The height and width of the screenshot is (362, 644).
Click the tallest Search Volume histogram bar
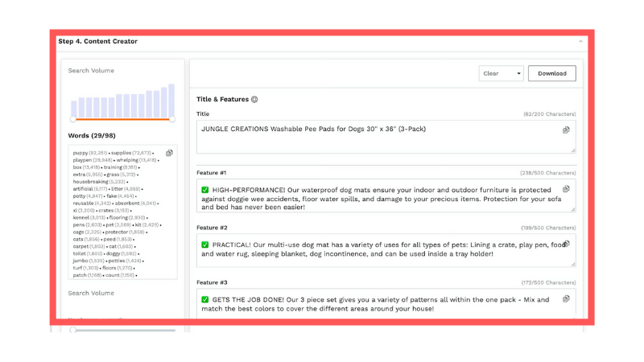pyautogui.click(x=171, y=101)
